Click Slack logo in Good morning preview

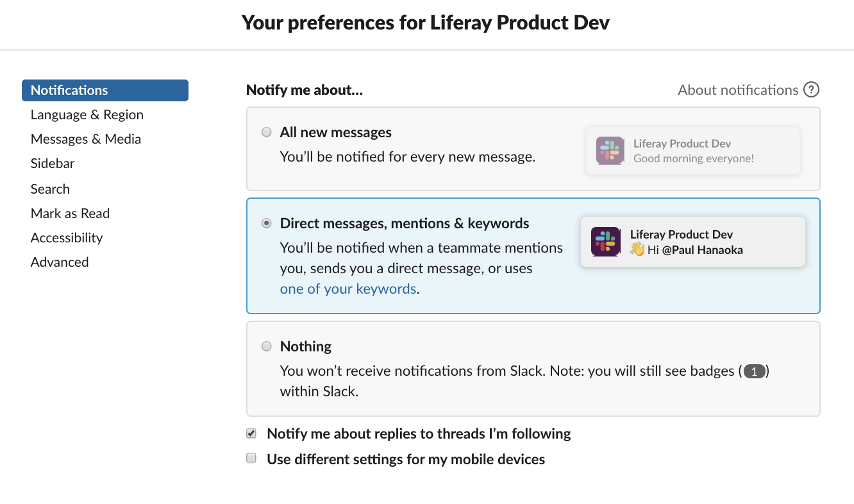[x=610, y=151]
